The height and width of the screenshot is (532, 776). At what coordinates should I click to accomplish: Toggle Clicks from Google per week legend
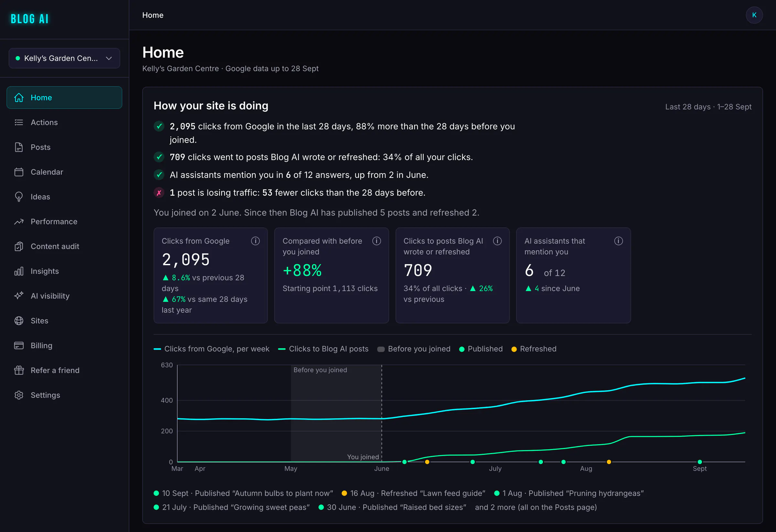point(211,349)
